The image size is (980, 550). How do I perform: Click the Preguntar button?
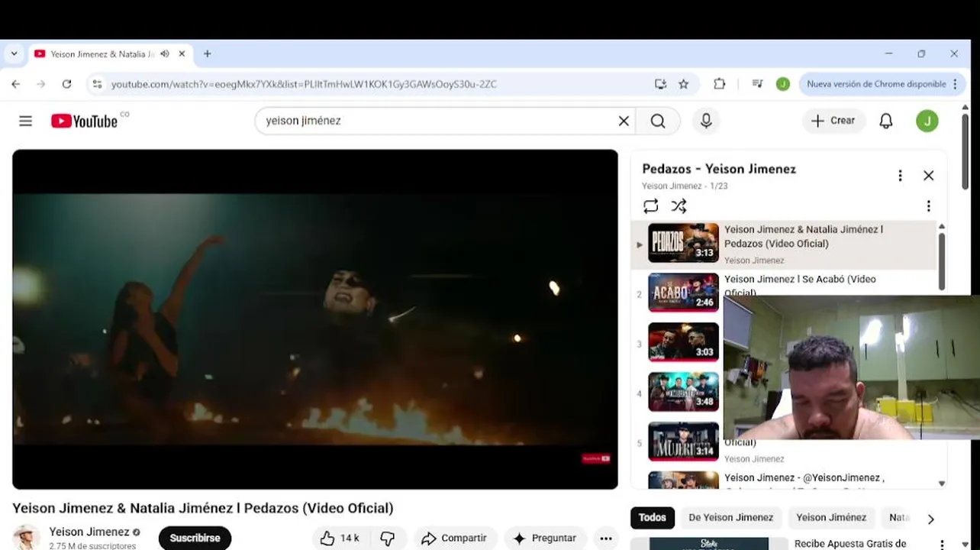click(545, 539)
